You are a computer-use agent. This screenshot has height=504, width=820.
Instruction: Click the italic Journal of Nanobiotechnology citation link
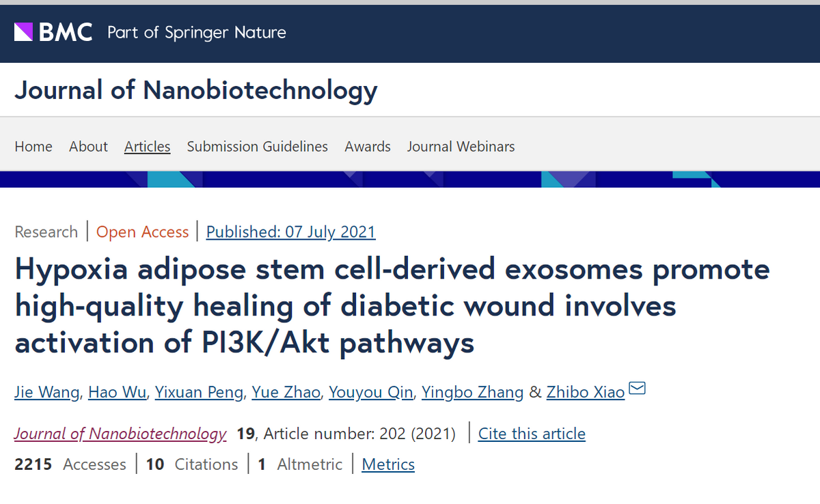[120, 434]
